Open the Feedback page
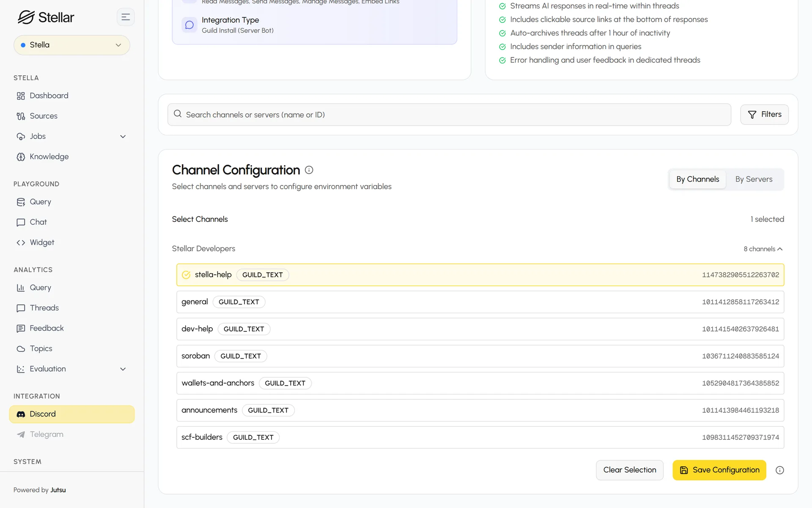This screenshot has height=508, width=812. point(72,329)
